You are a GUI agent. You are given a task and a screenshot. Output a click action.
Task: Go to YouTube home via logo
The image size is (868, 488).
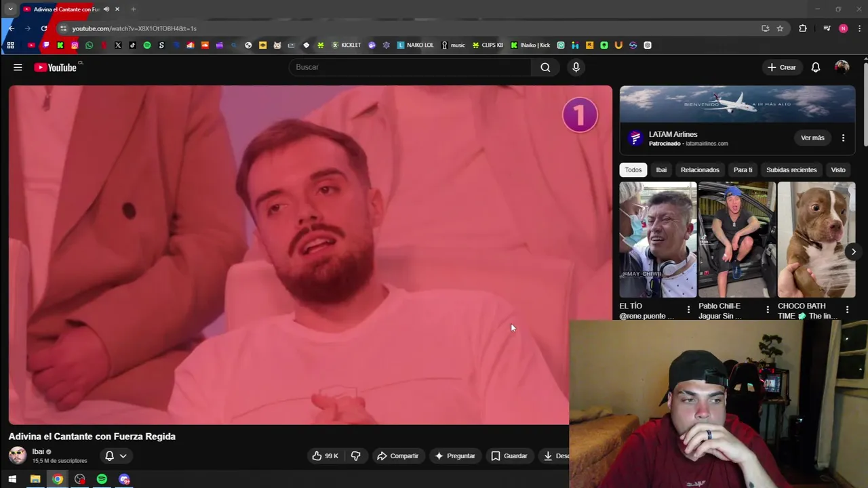55,67
